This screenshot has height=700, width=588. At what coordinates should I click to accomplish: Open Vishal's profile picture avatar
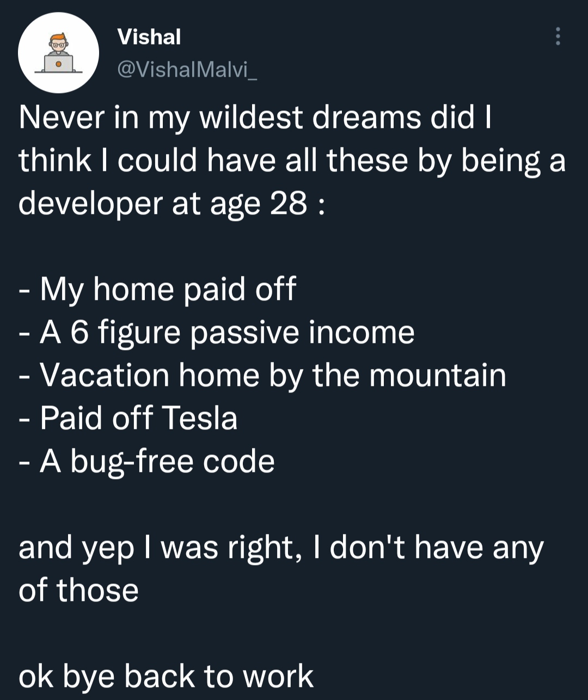(x=58, y=53)
